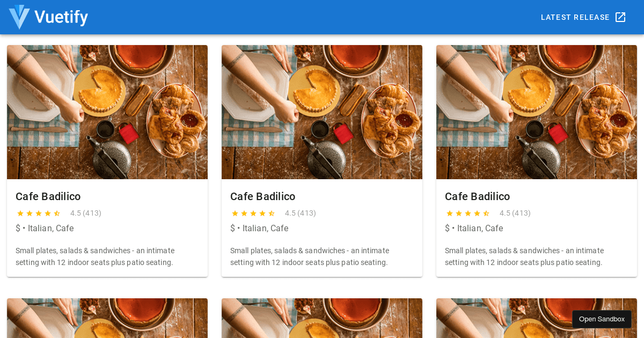Click the Vuetify wordmark text
This screenshot has width=644, height=338.
pos(61,17)
